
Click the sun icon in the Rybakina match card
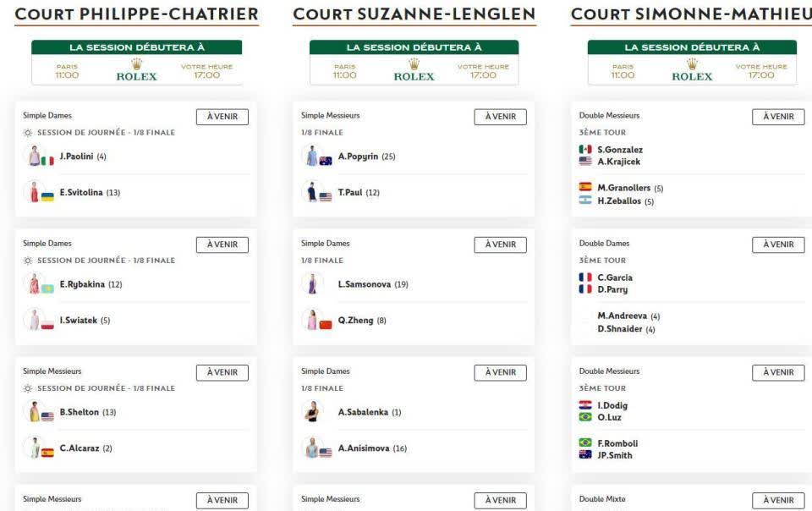point(28,261)
